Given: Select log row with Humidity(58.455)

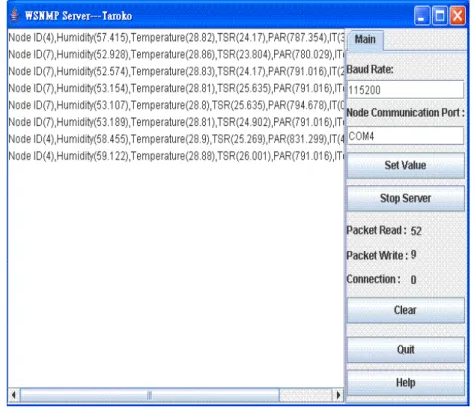Looking at the screenshot, I should [176, 139].
